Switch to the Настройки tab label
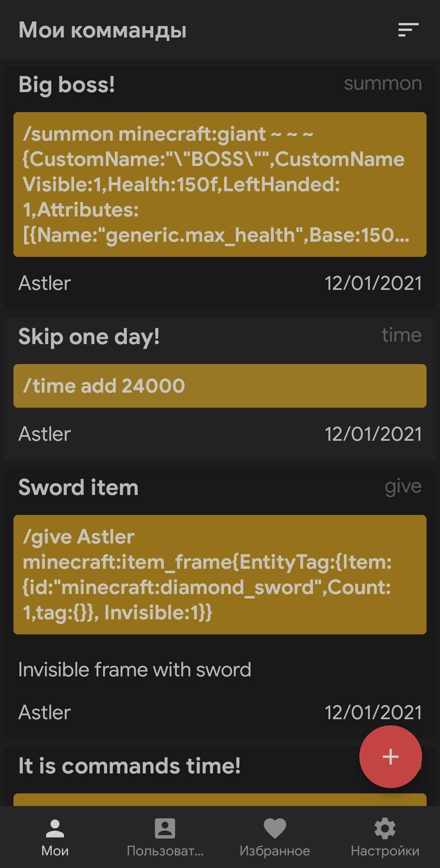 [385, 851]
